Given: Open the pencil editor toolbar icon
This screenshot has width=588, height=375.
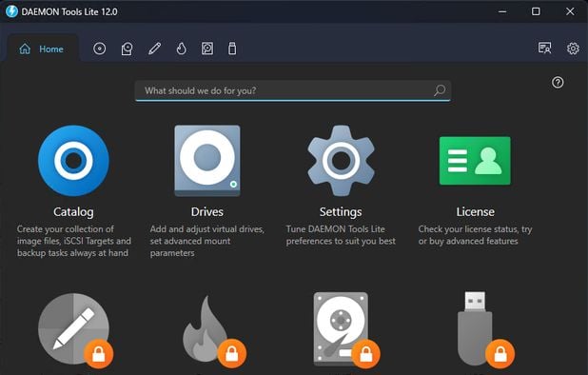Looking at the screenshot, I should (154, 49).
